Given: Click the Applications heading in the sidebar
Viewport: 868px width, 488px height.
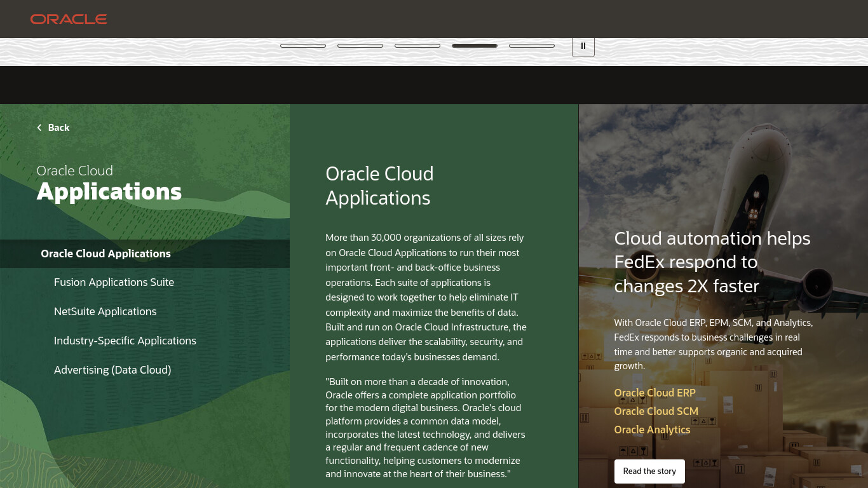Looking at the screenshot, I should 109,191.
